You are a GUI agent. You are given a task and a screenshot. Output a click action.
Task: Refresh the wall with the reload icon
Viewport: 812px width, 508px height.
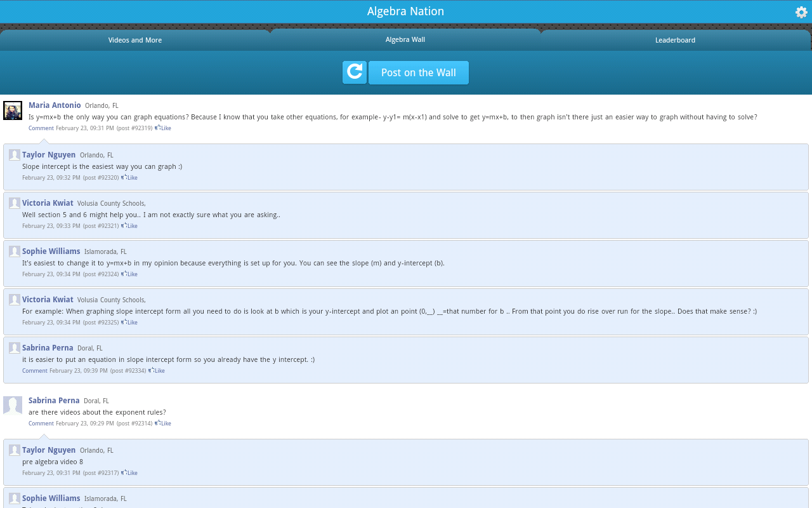[355, 72]
